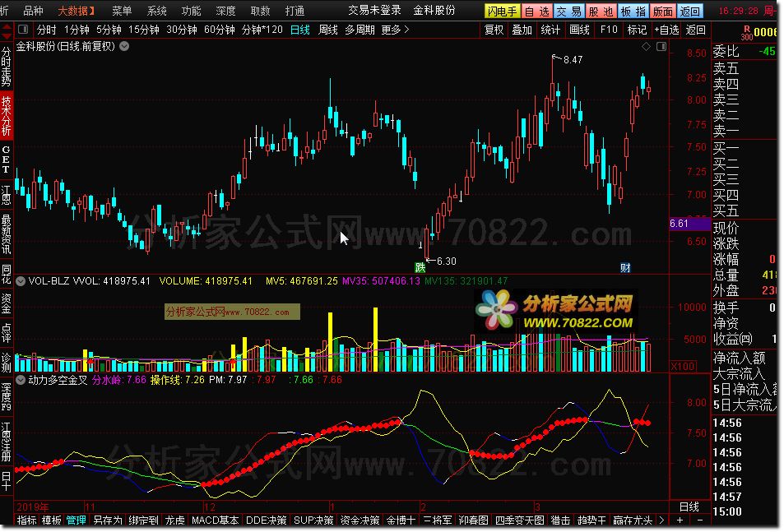Image resolution: width=784 pixels, height=532 pixels.
Task: Open the 品种 menu
Action: tap(34, 11)
